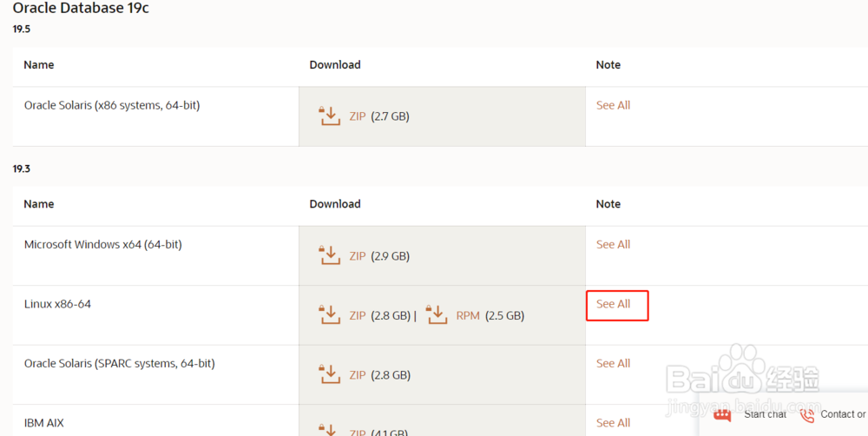Click Oracle Solaris SPARC ZIP download icon
868x436 pixels.
point(330,374)
